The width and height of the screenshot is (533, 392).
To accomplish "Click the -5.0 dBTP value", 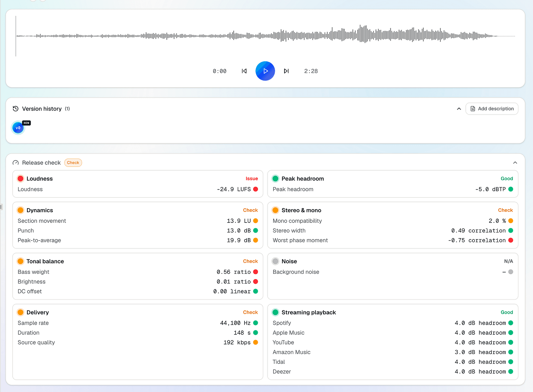I will [490, 189].
